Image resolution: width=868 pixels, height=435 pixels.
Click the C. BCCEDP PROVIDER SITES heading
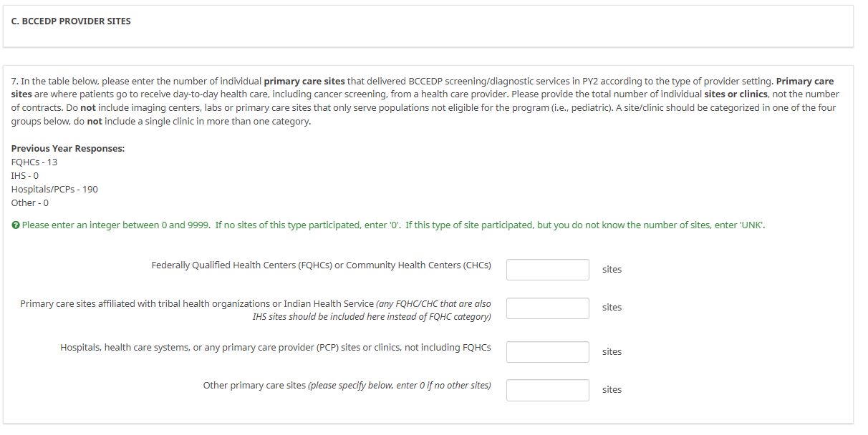[x=71, y=21]
